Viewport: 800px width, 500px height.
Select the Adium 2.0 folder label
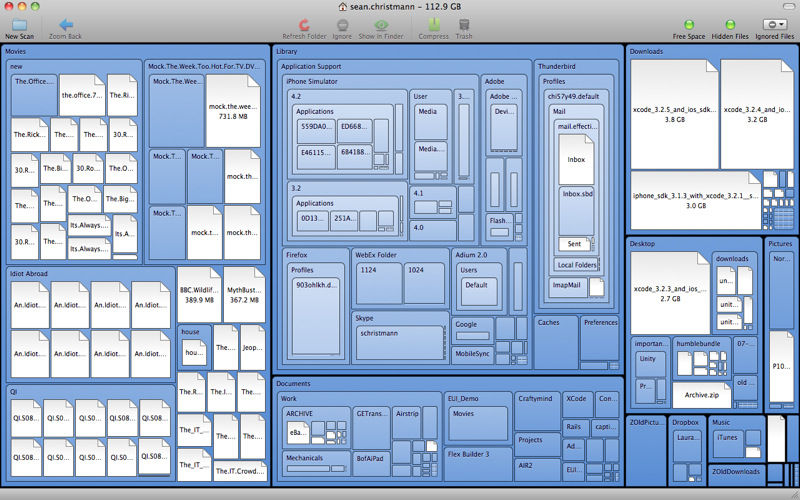tap(471, 255)
